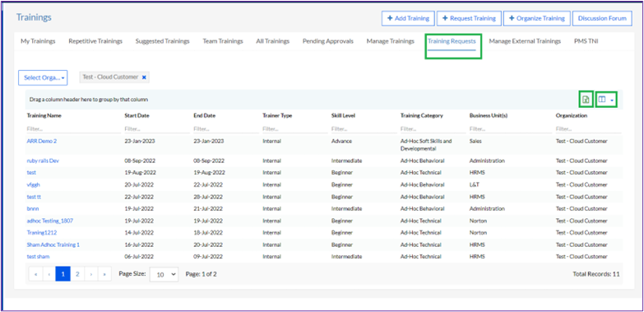Sort by Start Date column header
This screenshot has width=644, height=312.
pos(137,115)
